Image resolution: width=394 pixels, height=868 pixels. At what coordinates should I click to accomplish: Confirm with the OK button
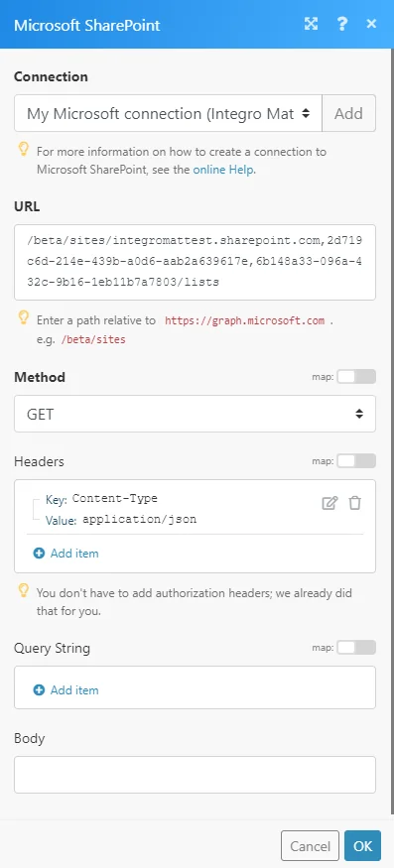pyautogui.click(x=362, y=846)
